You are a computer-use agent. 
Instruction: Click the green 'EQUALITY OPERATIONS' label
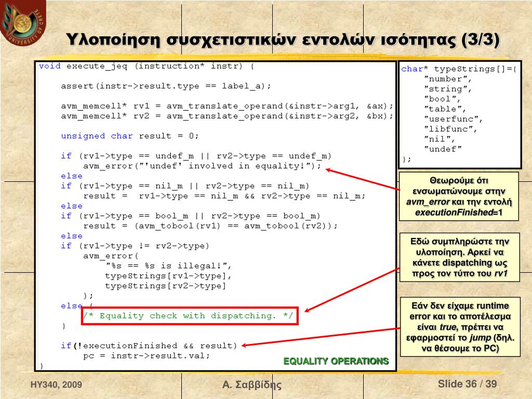(x=336, y=361)
